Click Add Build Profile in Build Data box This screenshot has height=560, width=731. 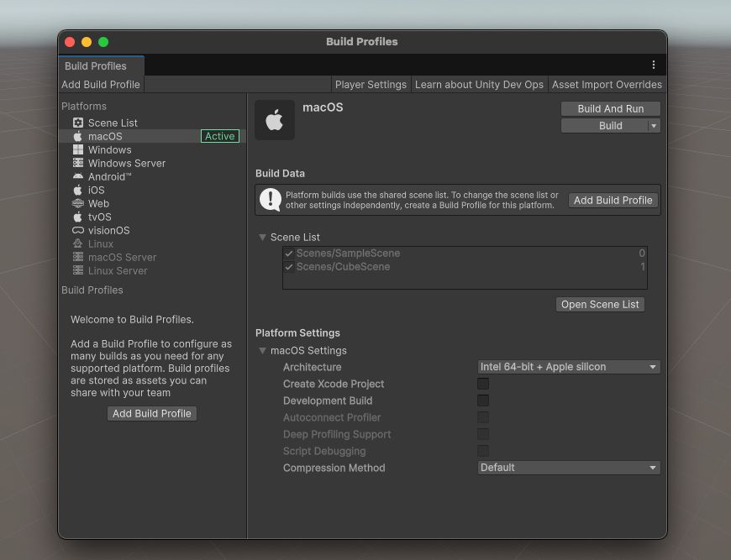tap(613, 201)
